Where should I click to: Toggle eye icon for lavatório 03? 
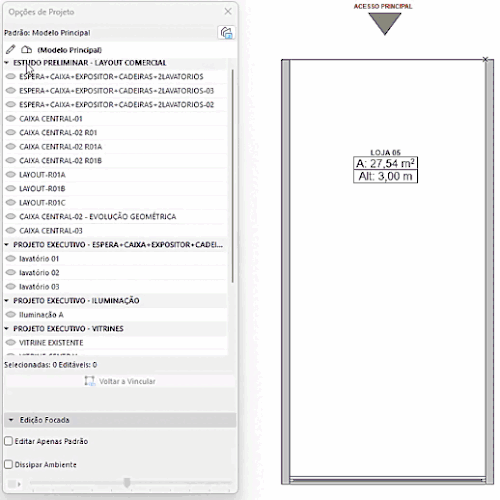click(11, 286)
